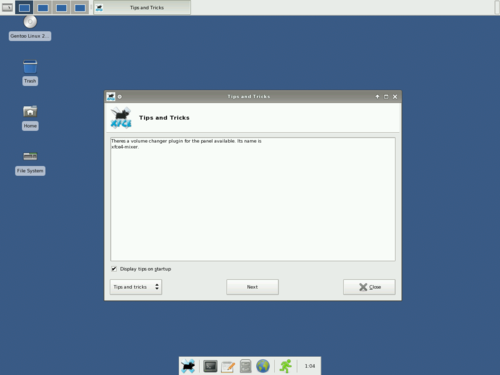Click inside the tip text area

253,199
